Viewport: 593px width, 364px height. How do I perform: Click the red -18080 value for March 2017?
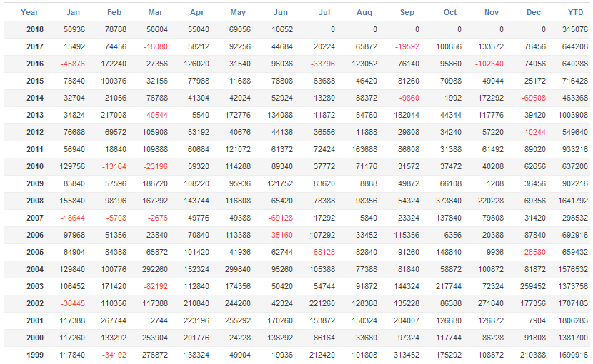point(156,46)
